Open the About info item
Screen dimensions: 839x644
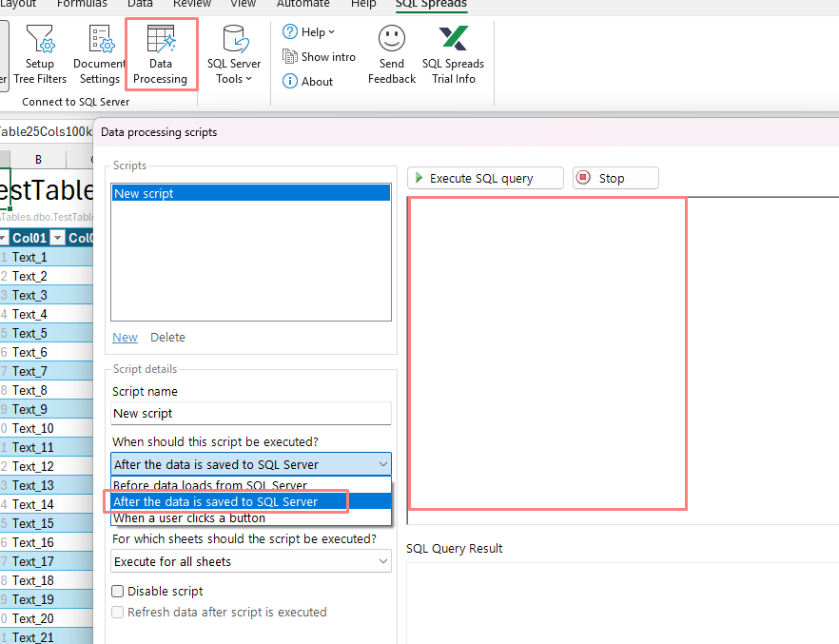click(x=307, y=81)
